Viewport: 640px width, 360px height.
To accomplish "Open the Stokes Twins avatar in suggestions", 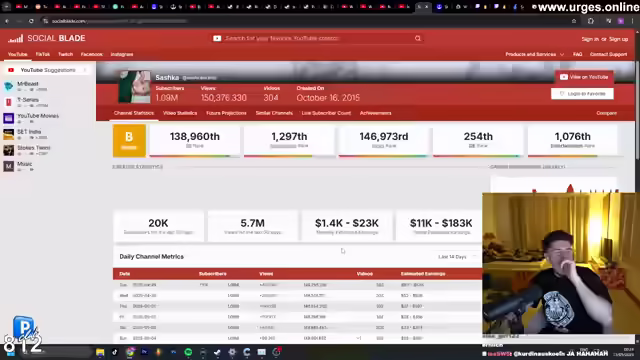I will tap(9, 150).
